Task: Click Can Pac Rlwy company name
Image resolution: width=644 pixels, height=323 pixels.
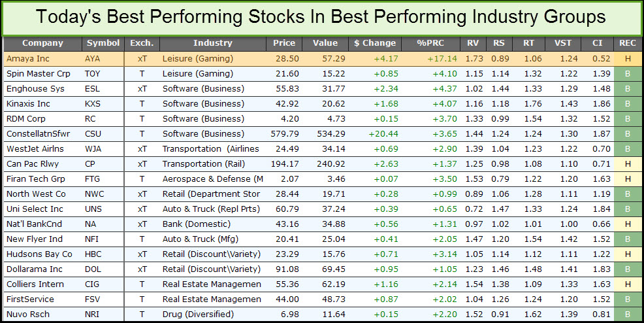Action: tap(33, 164)
